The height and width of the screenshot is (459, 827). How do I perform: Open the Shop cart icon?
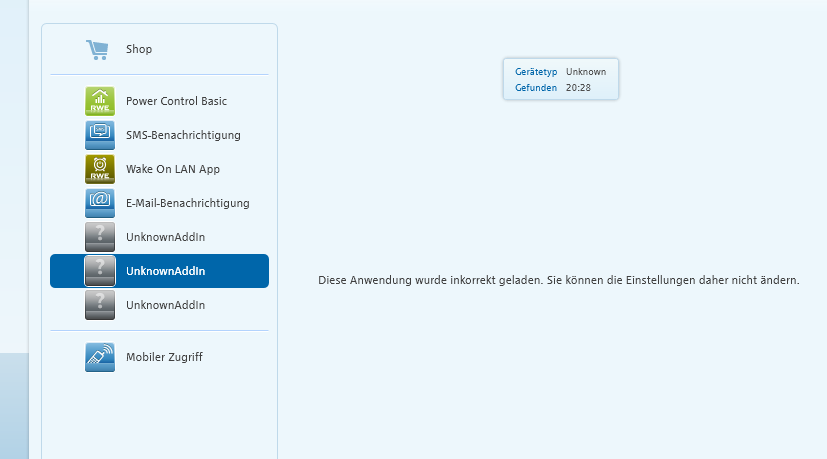pos(98,50)
